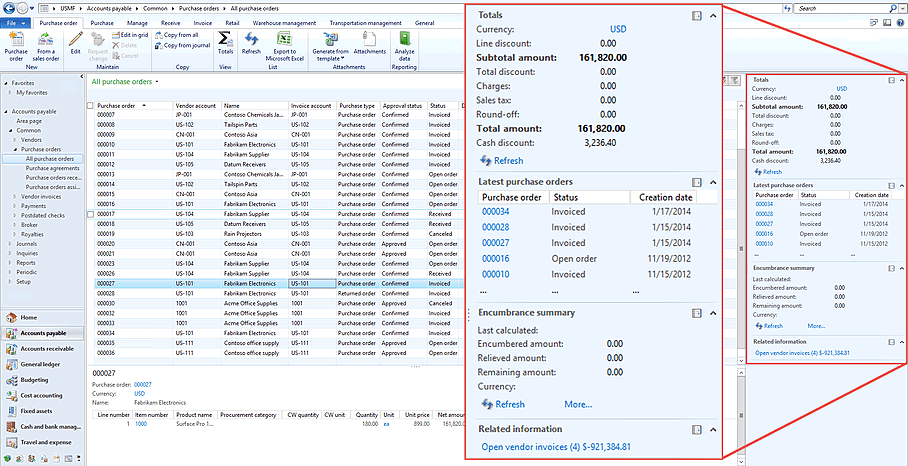Image resolution: width=908 pixels, height=466 pixels.
Task: Open the All purchase orders view dropdown
Action: tap(157, 82)
